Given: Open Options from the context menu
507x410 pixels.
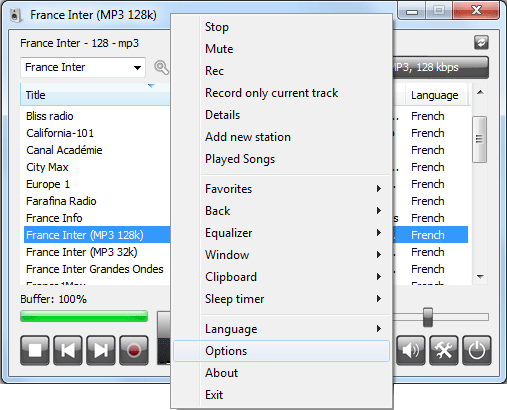Looking at the screenshot, I should [281, 351].
